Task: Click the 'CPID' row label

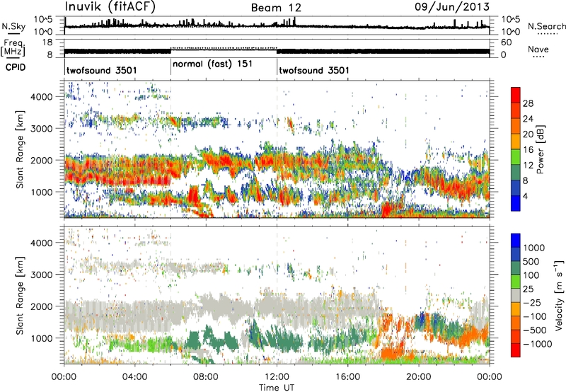Action: click(x=16, y=67)
